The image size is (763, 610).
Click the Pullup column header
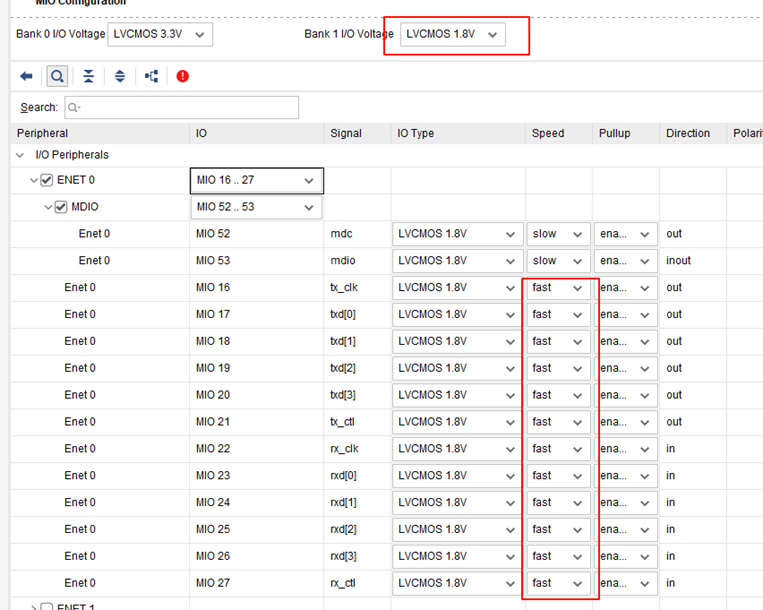(x=626, y=133)
